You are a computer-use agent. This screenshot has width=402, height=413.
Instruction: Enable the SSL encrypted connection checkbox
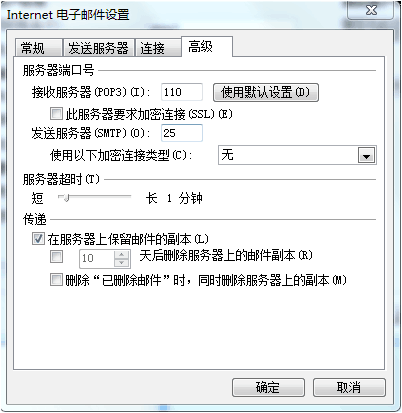56,114
